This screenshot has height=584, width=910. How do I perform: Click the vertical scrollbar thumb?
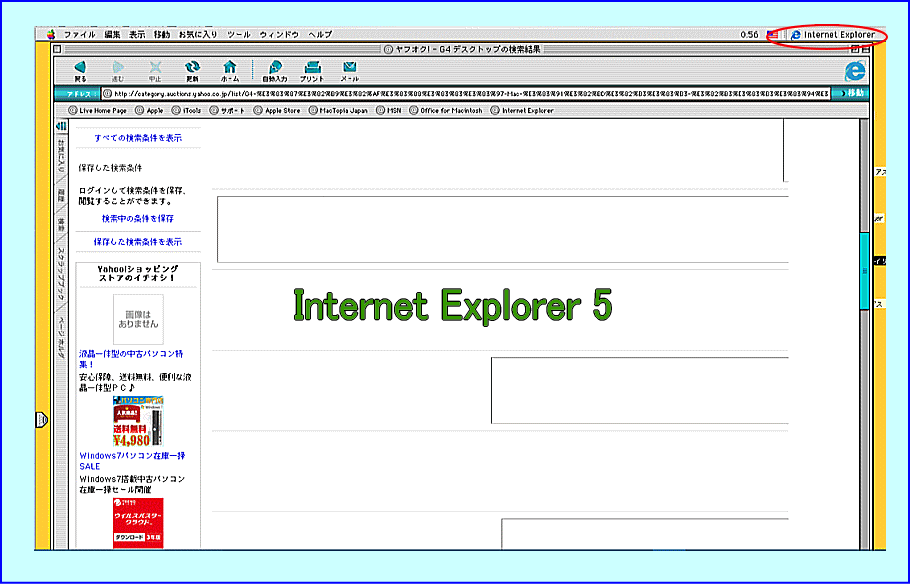coord(865,270)
